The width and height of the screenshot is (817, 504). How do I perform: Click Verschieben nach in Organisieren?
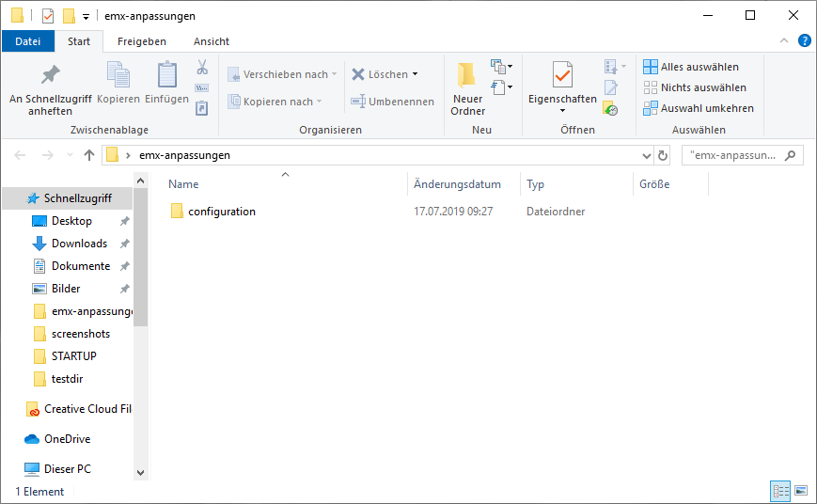[282, 74]
